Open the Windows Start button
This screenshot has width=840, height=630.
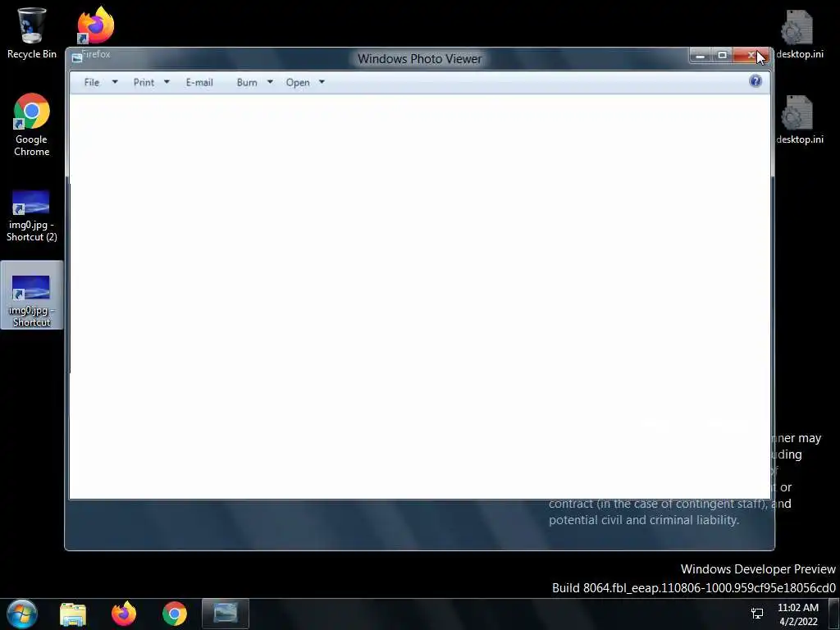click(22, 614)
